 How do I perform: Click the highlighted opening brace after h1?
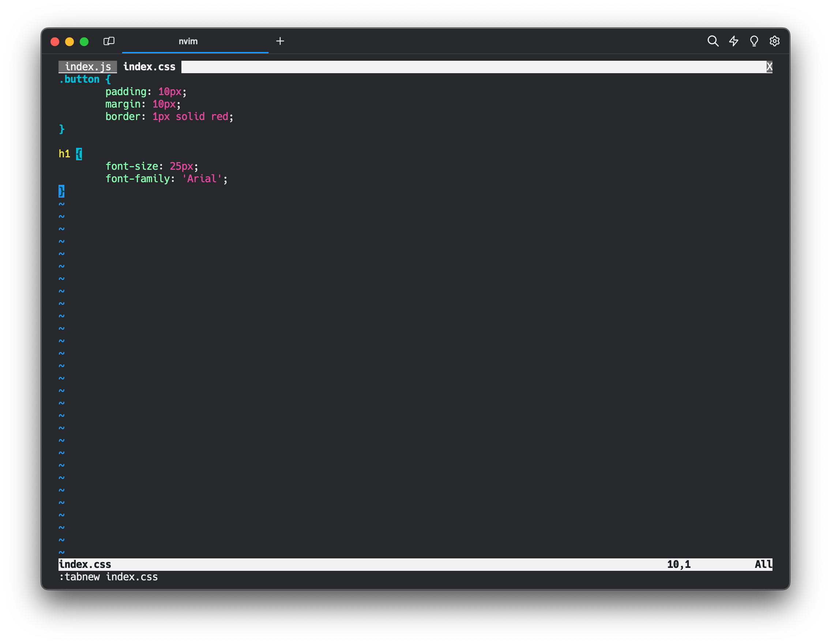(79, 154)
